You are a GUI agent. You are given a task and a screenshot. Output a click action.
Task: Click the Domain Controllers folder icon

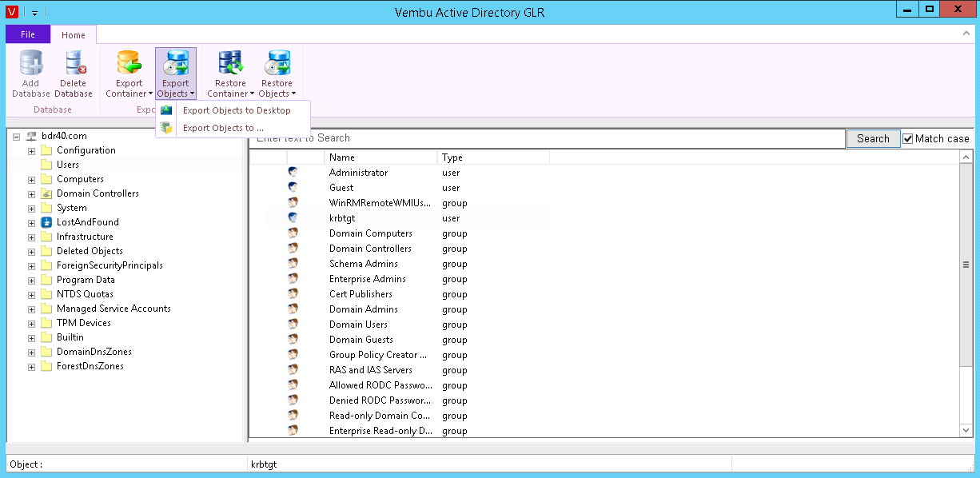pos(46,193)
